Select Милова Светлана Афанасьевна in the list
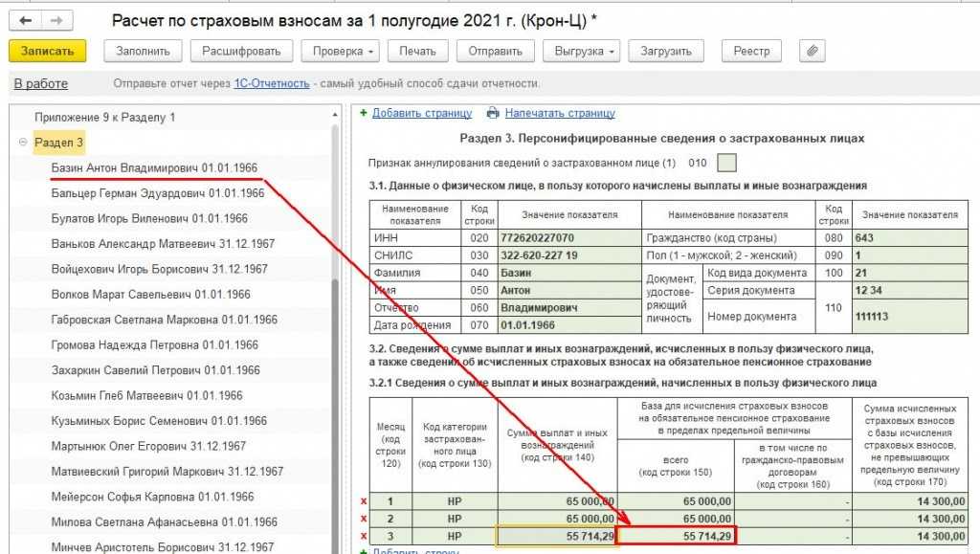The width and height of the screenshot is (980, 554). tap(165, 522)
